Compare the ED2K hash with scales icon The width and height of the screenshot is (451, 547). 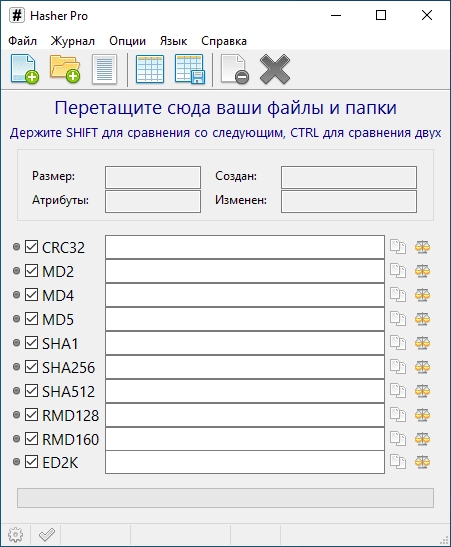[422, 462]
